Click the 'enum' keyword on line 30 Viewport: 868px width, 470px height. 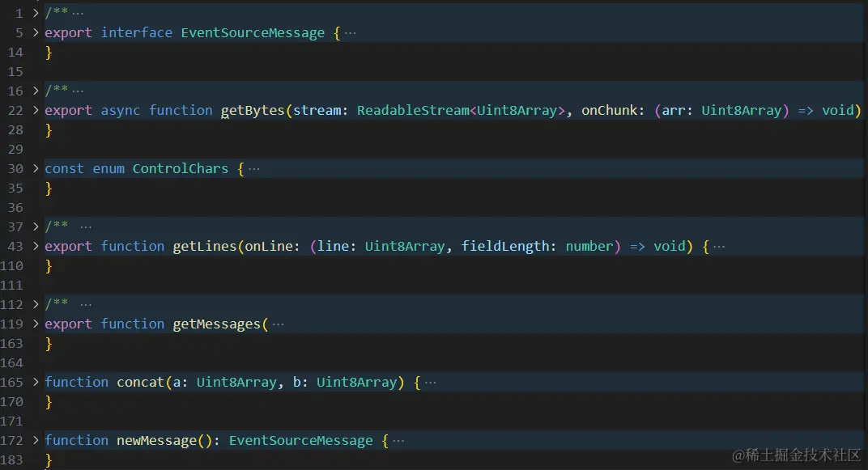(108, 168)
